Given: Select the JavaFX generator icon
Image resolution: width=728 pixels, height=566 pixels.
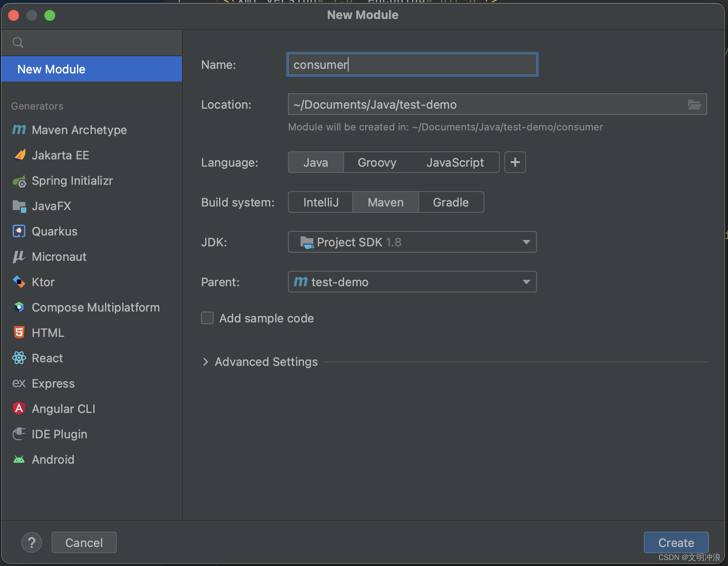Looking at the screenshot, I should 19,206.
